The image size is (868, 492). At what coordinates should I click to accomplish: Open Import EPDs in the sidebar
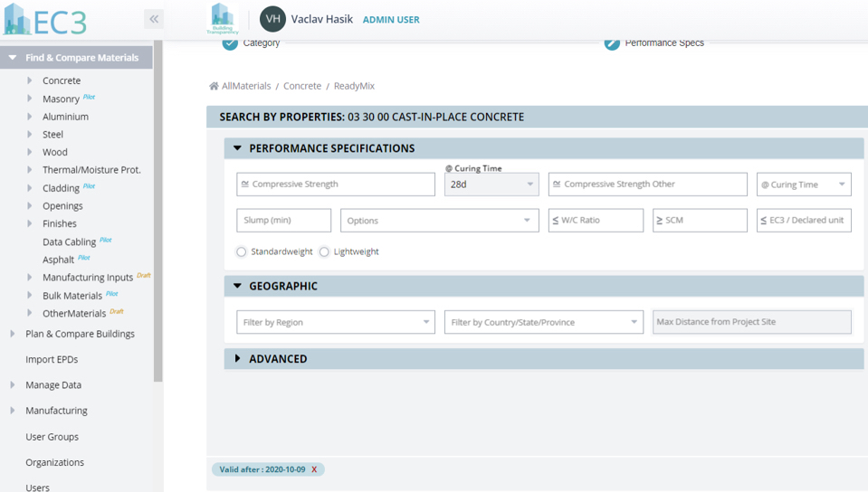(52, 359)
